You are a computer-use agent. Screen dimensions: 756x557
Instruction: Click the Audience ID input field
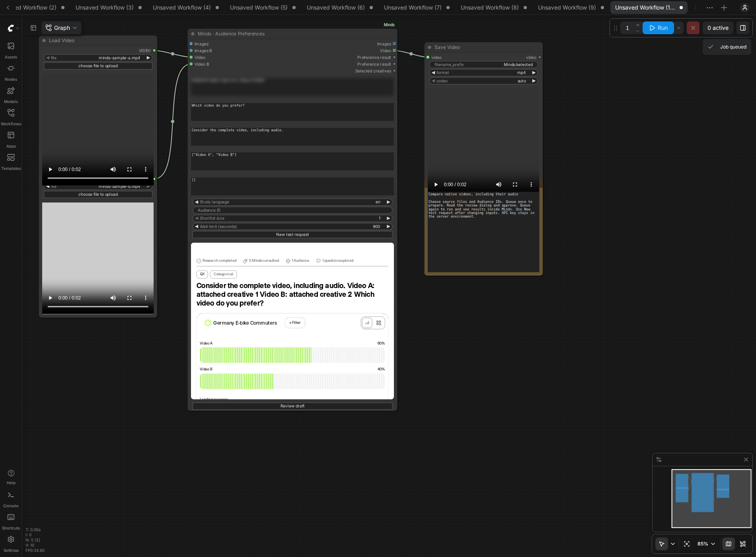(x=292, y=210)
